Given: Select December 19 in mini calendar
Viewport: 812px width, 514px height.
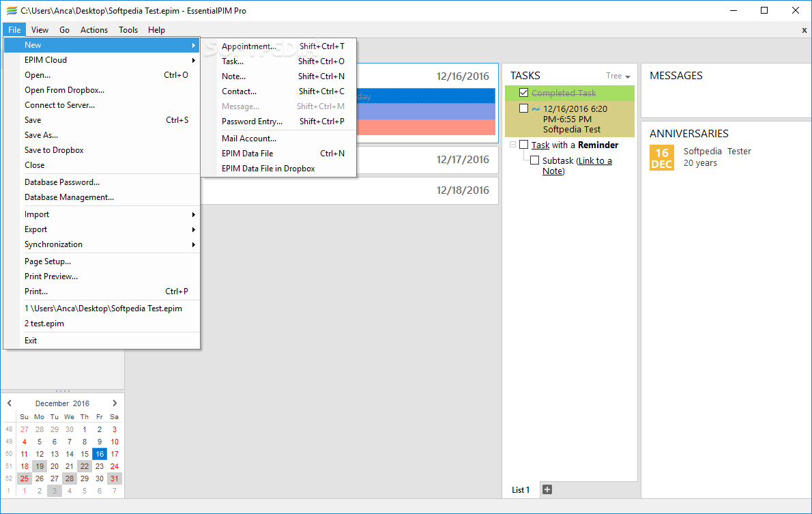Looking at the screenshot, I should (40, 466).
